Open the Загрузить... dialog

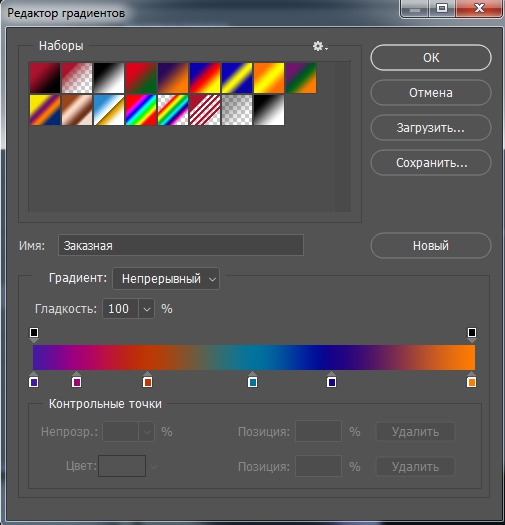click(431, 128)
